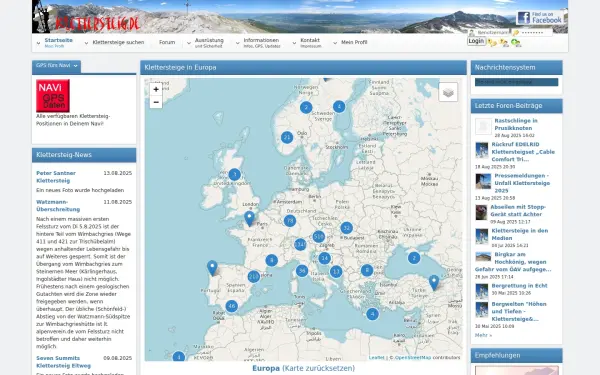Image resolution: width=600 pixels, height=375 pixels.
Task: Open the Birgkar forum post thumbnail
Action: 483,256
